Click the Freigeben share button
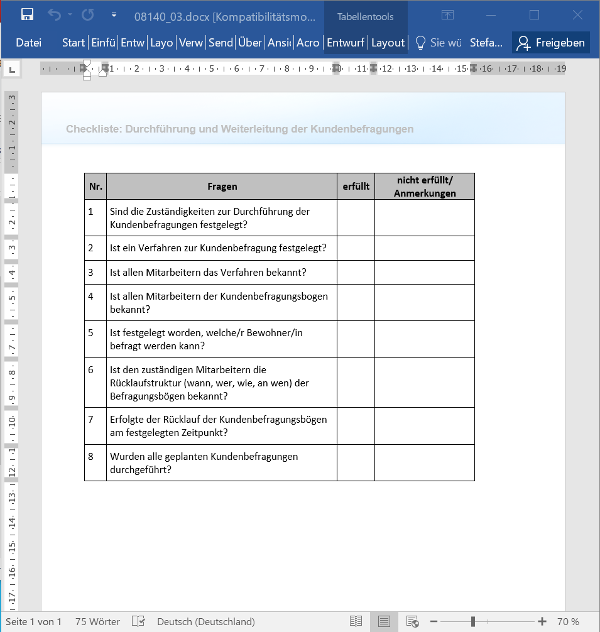This screenshot has width=600, height=632. click(x=551, y=43)
